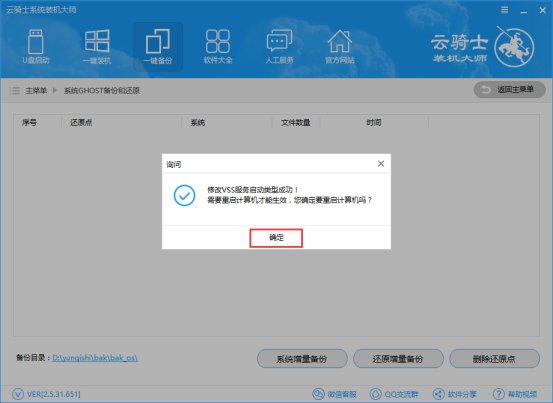Select the 一键备份 tab icon
The height and width of the screenshot is (403, 553).
158,47
